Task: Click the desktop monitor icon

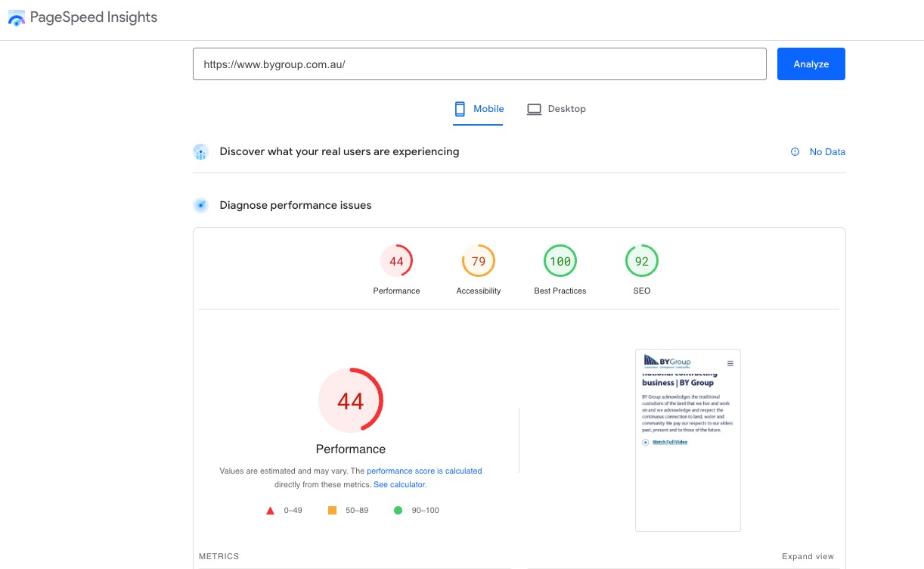Action: (534, 109)
